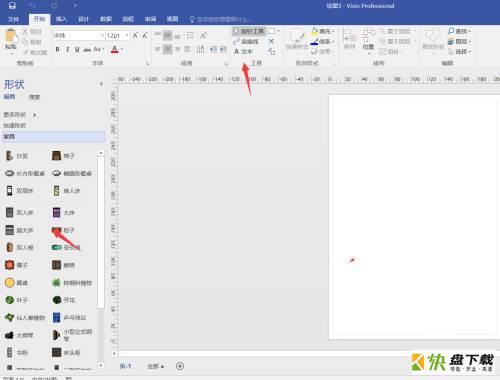Click the Cut scissors icon
This screenshot has width=500, height=380.
pos(25,32)
